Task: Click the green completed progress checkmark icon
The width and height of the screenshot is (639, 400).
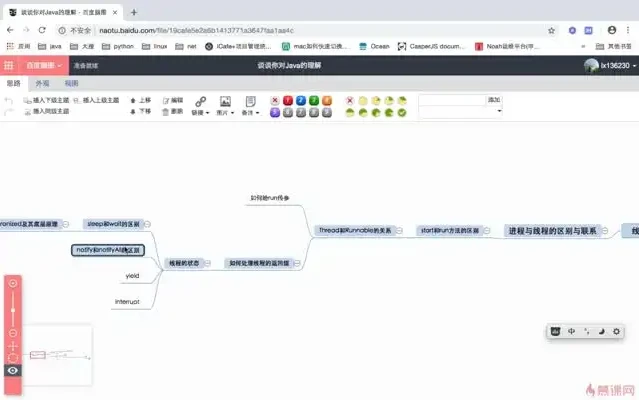Action: tap(401, 112)
